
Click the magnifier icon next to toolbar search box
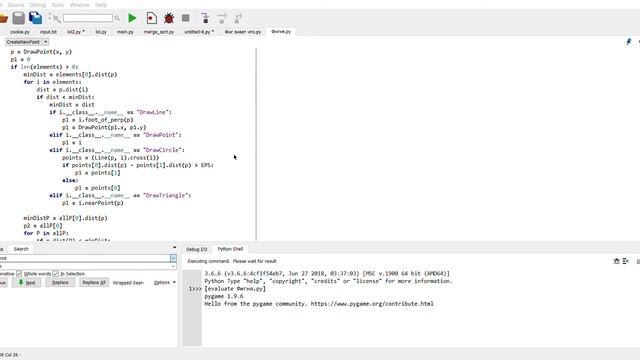[x=117, y=18]
